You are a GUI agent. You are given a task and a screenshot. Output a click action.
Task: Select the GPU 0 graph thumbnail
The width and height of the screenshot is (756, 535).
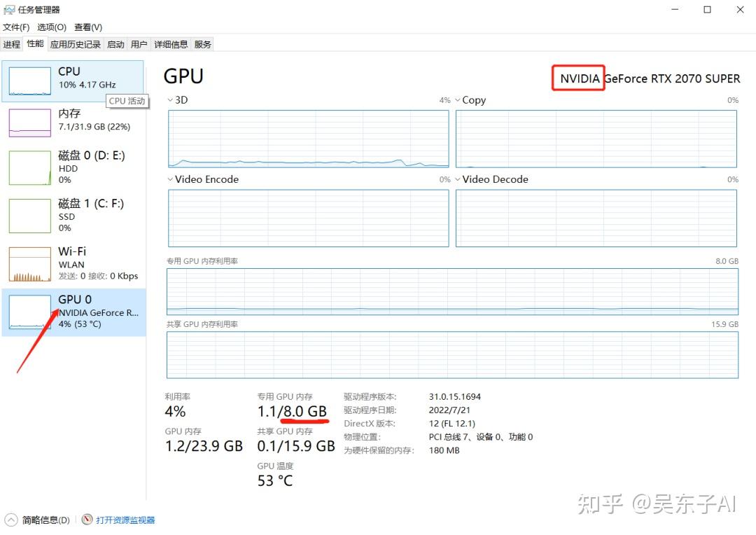coord(30,312)
